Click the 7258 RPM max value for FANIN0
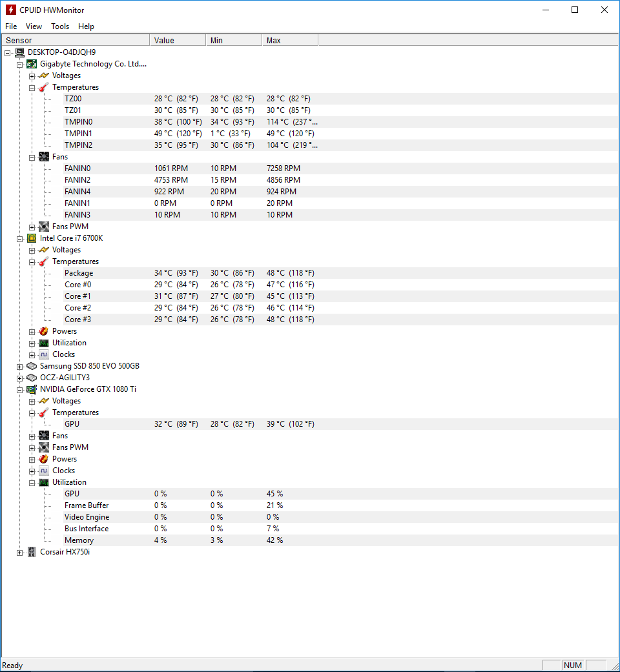 click(284, 168)
